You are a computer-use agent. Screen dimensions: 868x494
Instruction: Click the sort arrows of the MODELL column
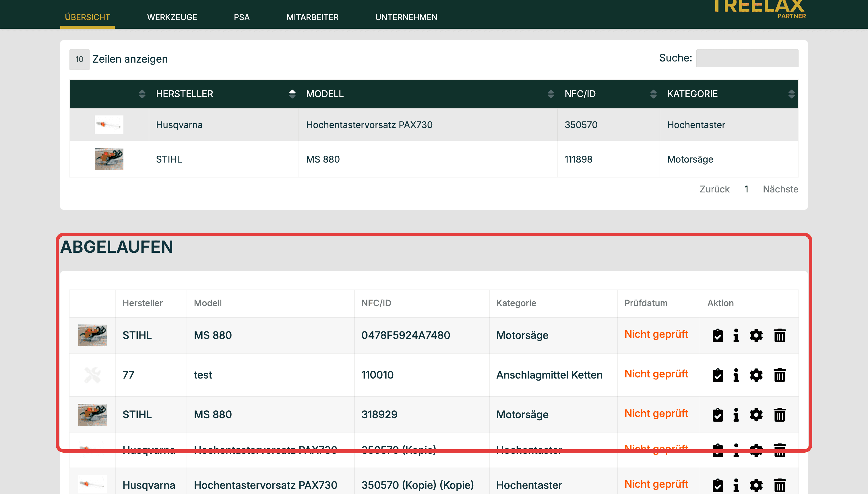click(x=551, y=94)
